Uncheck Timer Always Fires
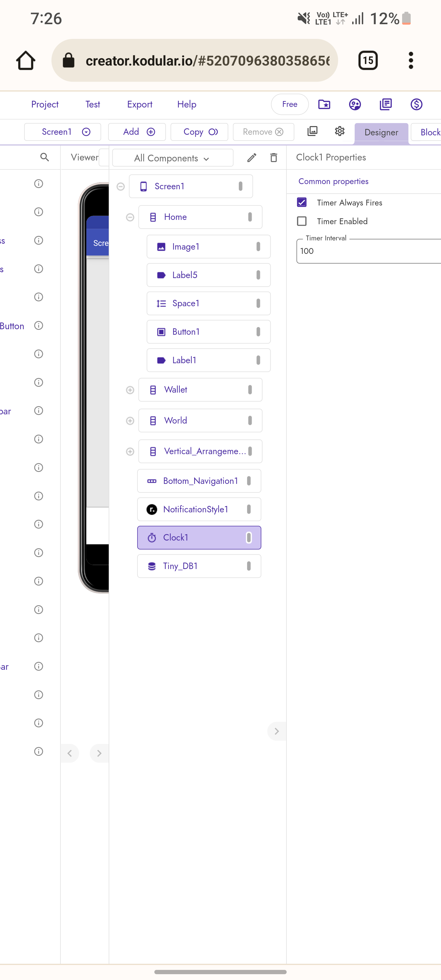 [301, 202]
